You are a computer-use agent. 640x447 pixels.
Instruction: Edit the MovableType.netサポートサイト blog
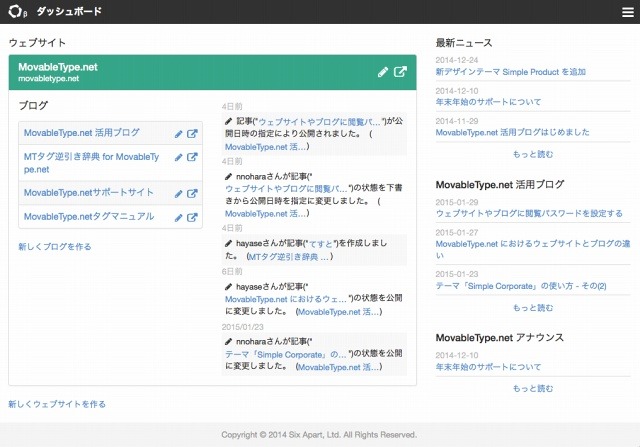tap(178, 193)
